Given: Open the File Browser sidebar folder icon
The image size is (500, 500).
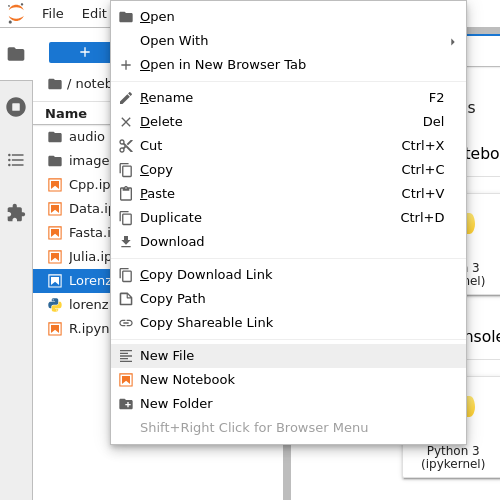Looking at the screenshot, I should pyautogui.click(x=16, y=54).
